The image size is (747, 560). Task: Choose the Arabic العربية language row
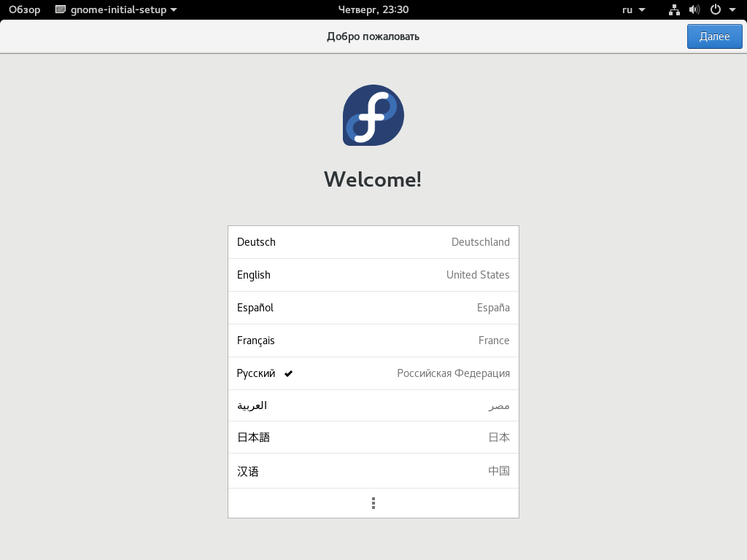(x=373, y=405)
